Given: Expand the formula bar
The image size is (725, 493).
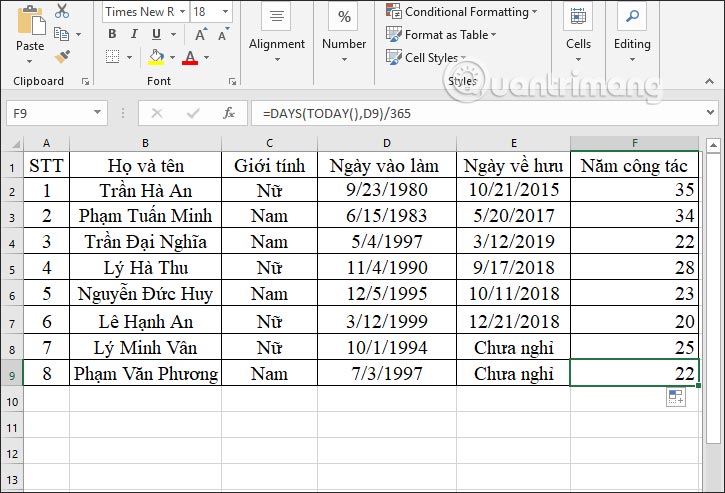Looking at the screenshot, I should pos(711,112).
